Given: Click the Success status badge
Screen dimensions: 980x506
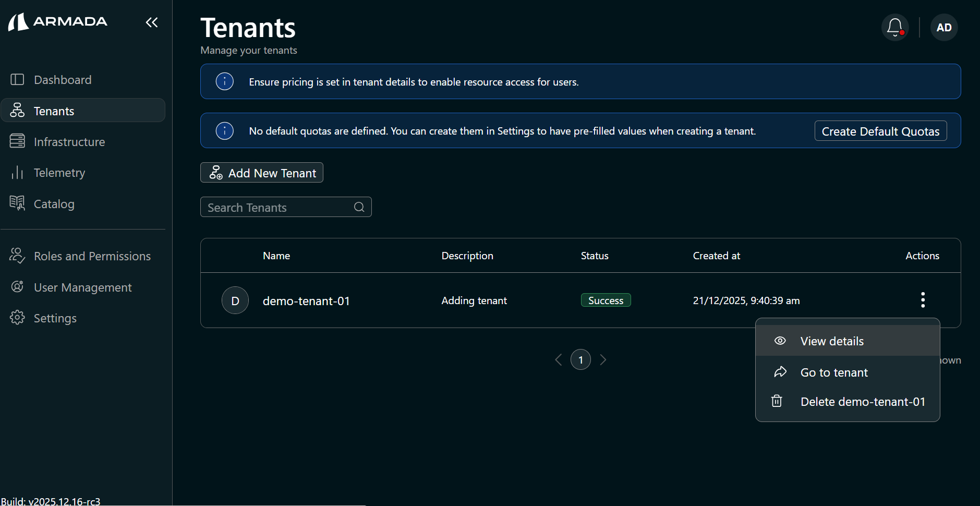Looking at the screenshot, I should point(606,300).
